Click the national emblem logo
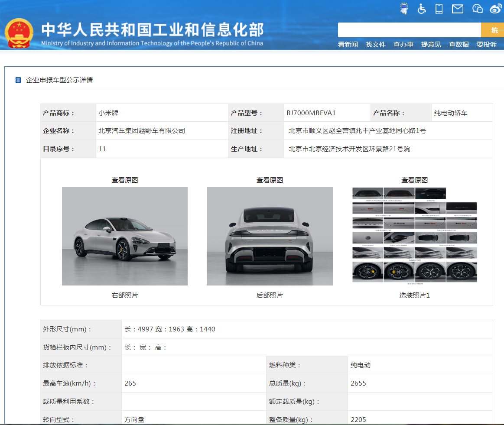Viewport: 504px width, 425px height. pos(19,33)
